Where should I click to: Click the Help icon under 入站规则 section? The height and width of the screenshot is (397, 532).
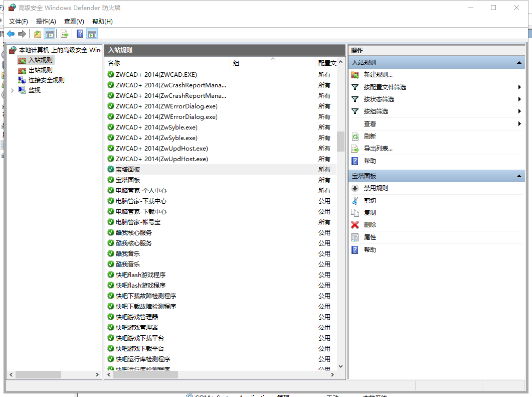355,161
